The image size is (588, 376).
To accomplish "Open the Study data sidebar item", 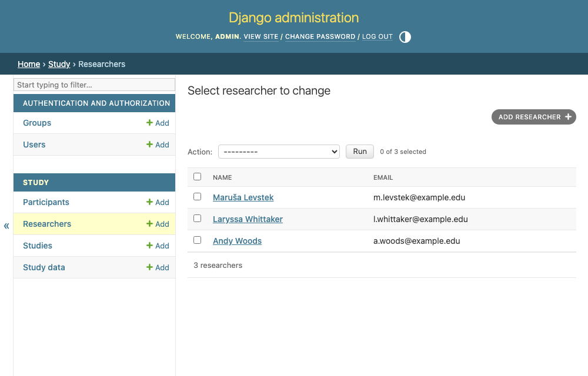I will [44, 267].
